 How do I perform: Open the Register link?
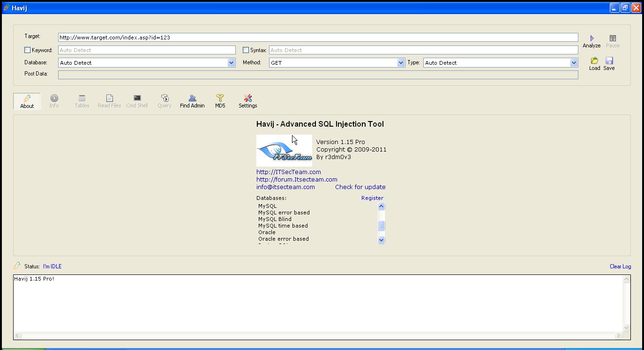click(x=372, y=198)
